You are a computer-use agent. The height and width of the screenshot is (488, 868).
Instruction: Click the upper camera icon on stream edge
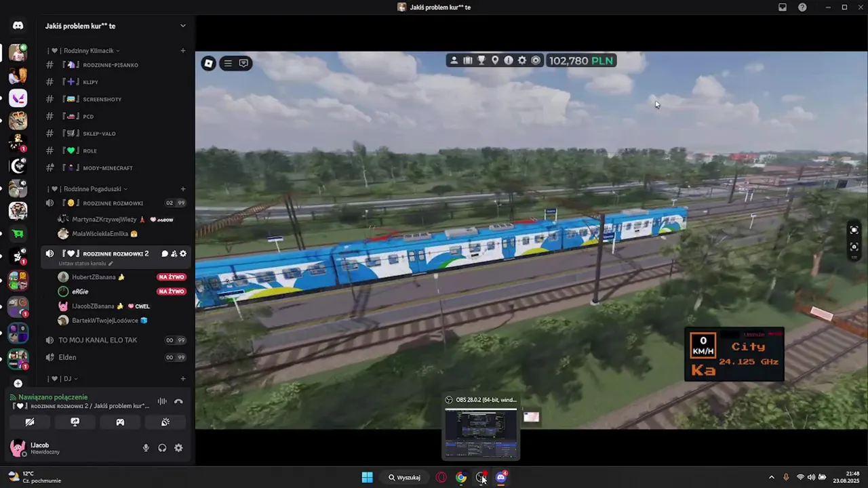click(x=854, y=230)
